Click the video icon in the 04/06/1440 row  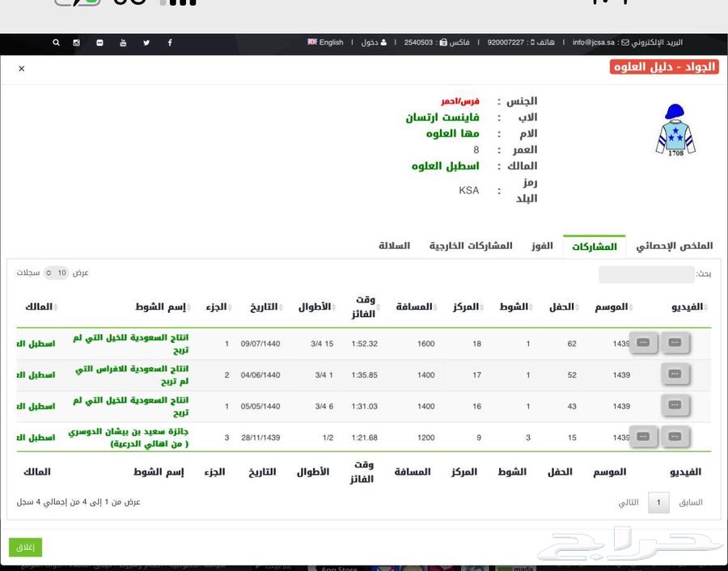coord(675,374)
